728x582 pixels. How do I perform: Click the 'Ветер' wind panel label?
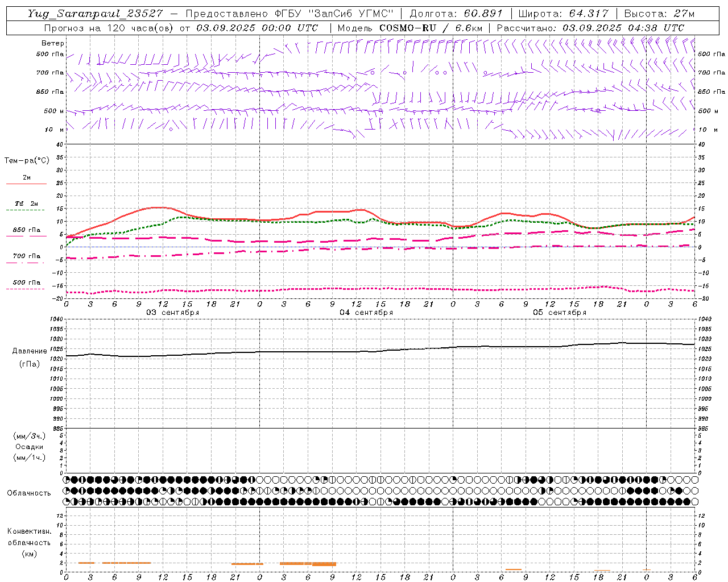point(53,43)
